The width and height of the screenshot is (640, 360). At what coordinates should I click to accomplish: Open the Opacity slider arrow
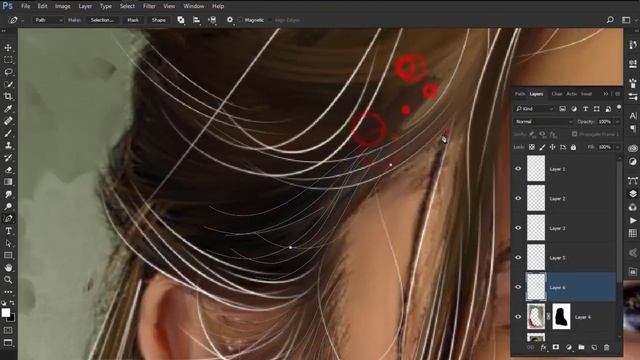pyautogui.click(x=617, y=122)
